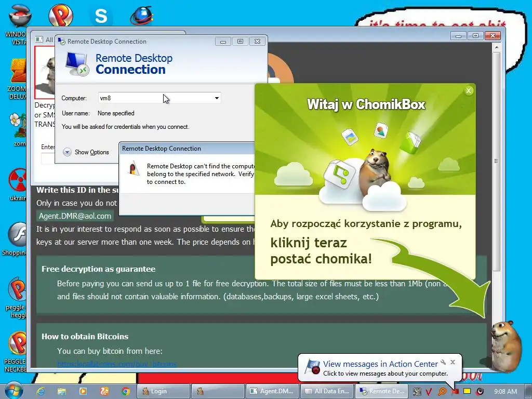
Task: Expand Show Options in Remote Desktop Connection
Action: [86, 152]
